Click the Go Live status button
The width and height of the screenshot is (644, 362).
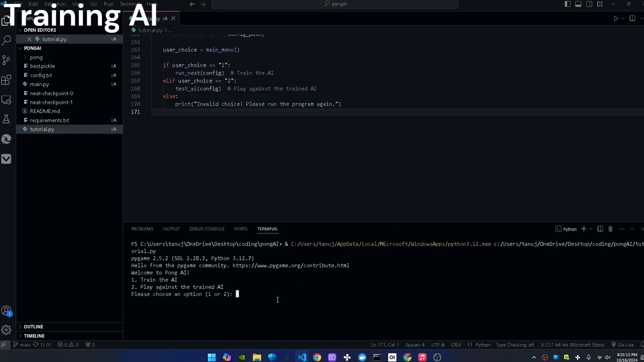622,345
